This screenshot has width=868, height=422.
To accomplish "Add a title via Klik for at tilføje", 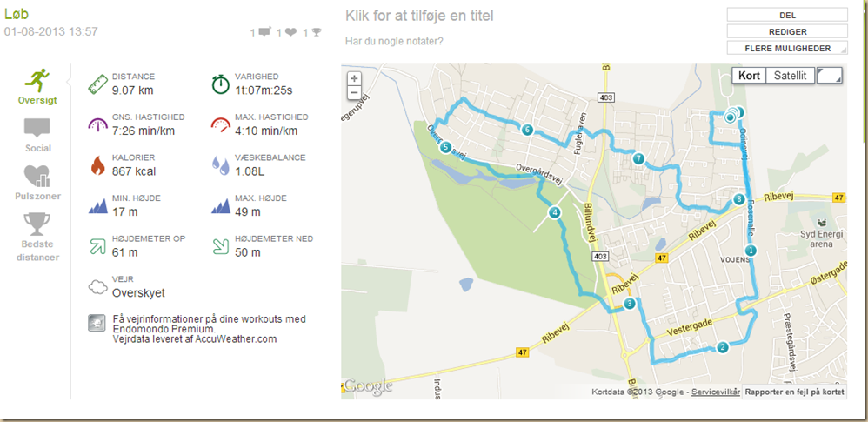I will point(419,16).
